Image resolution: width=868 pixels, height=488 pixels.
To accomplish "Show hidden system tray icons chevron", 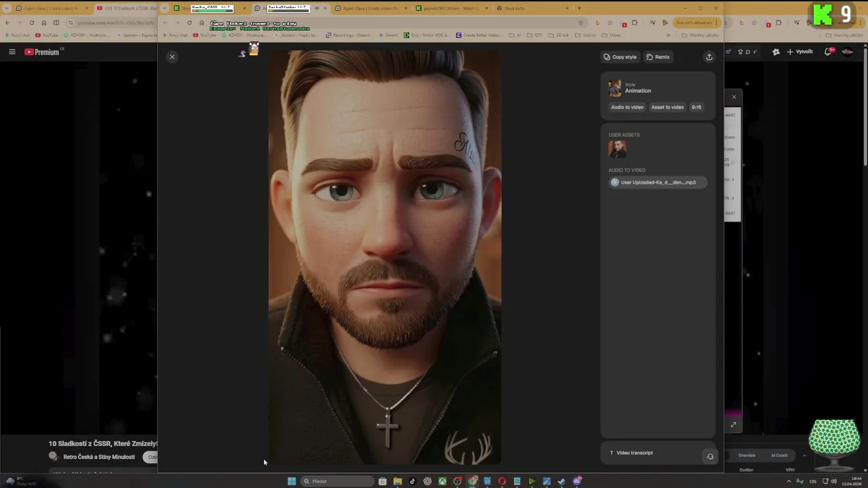I will coord(789,481).
